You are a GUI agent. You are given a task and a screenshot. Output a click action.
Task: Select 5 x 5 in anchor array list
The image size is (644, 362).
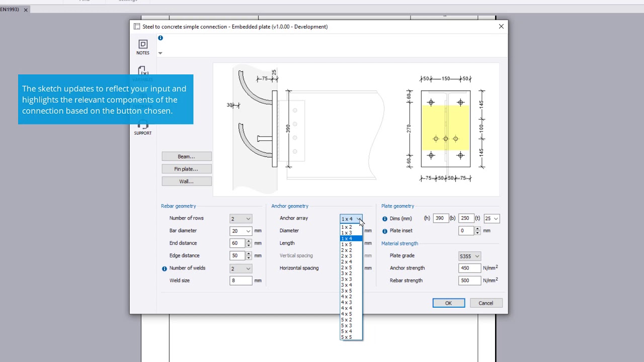351,337
